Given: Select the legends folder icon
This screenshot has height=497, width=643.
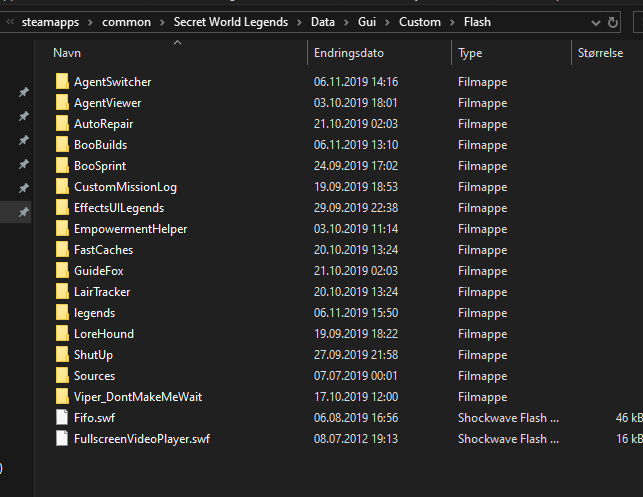Looking at the screenshot, I should coord(62,313).
